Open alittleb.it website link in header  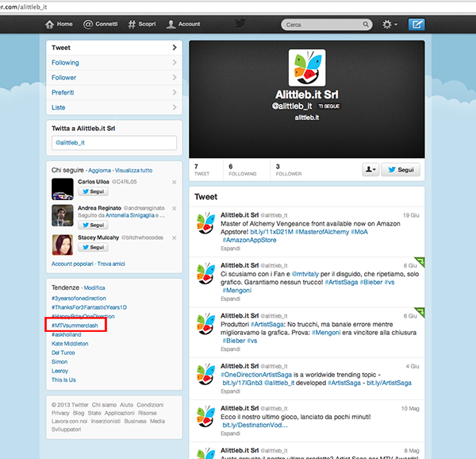pos(307,118)
